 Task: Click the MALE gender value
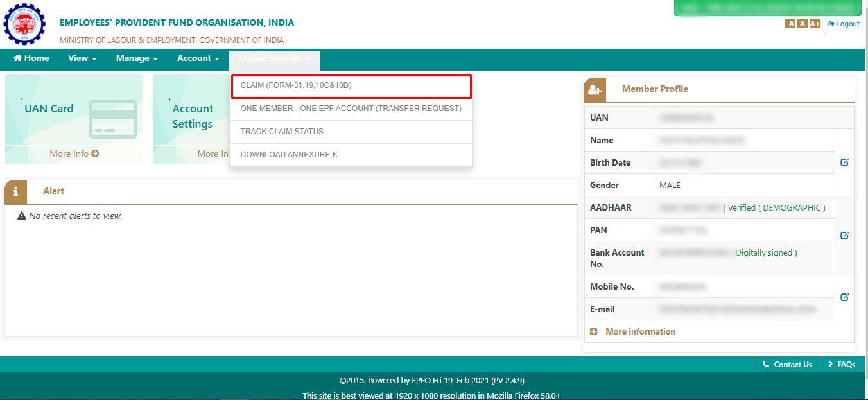[x=670, y=185]
